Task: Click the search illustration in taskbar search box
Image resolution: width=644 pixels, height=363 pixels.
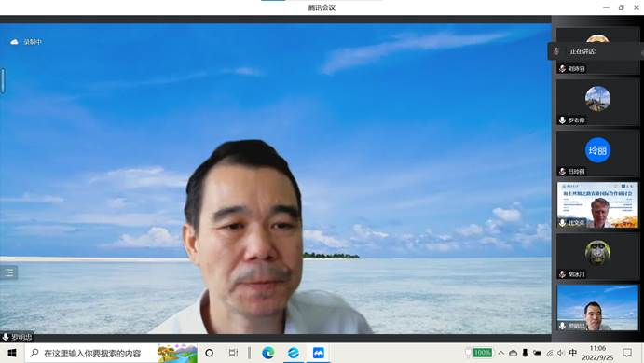Action: tap(177, 353)
